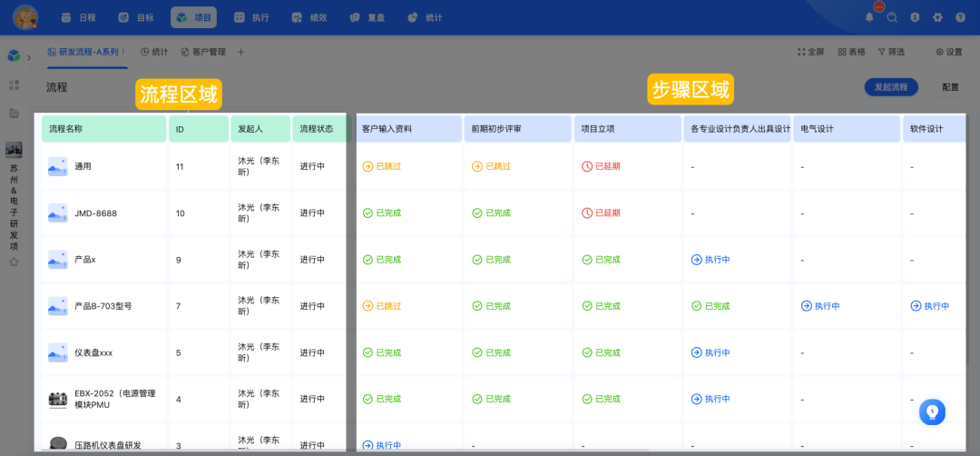
Task: Click the 项目立项 step column header
Action: 628,129
